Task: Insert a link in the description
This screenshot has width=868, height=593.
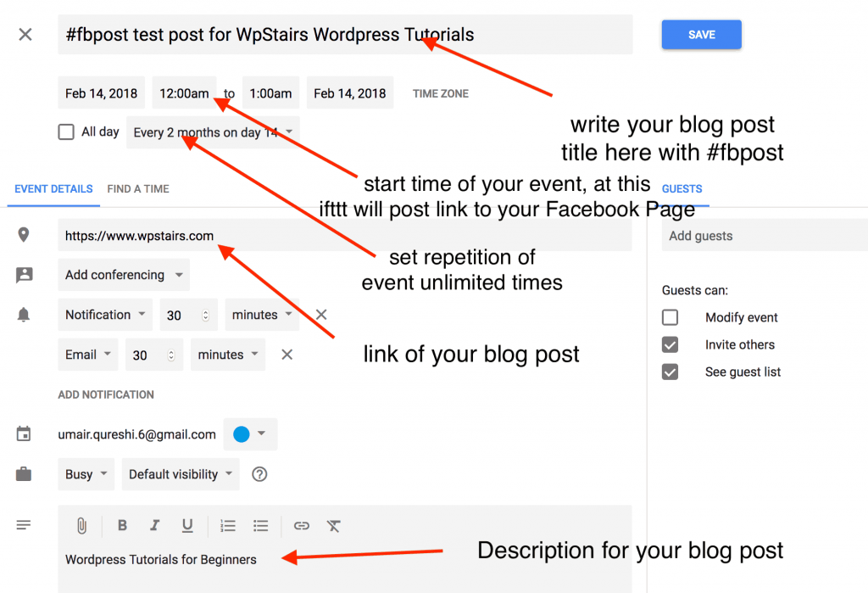Action: [x=301, y=525]
